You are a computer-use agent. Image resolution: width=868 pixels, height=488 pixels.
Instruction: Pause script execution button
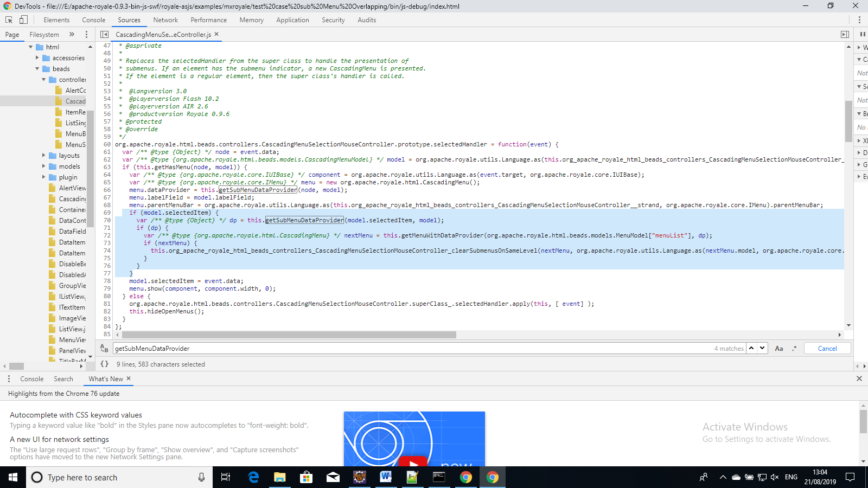pos(863,34)
